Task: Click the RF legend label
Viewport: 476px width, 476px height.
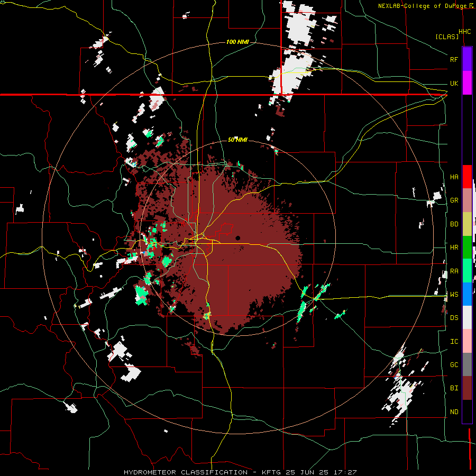Action: coord(454,59)
